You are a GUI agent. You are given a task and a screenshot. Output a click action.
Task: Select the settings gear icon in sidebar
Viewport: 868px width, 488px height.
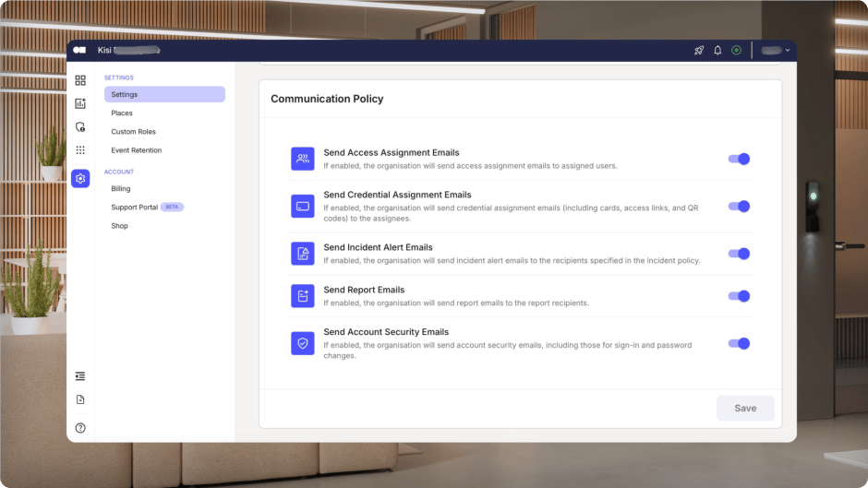80,179
